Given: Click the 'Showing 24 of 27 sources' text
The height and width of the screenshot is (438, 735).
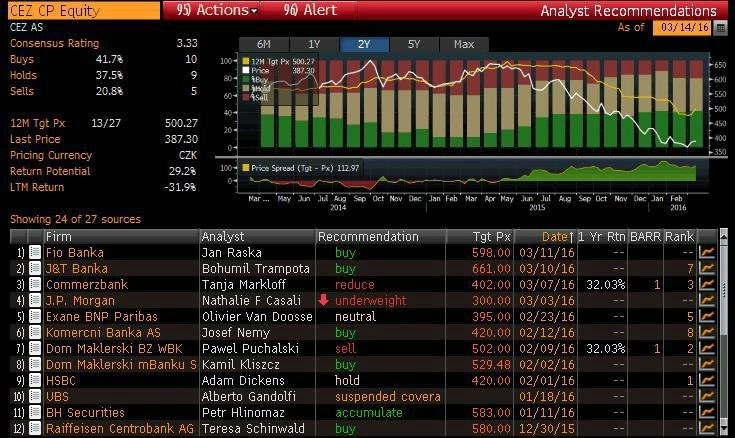Looking at the screenshot, I should click(x=75, y=219).
